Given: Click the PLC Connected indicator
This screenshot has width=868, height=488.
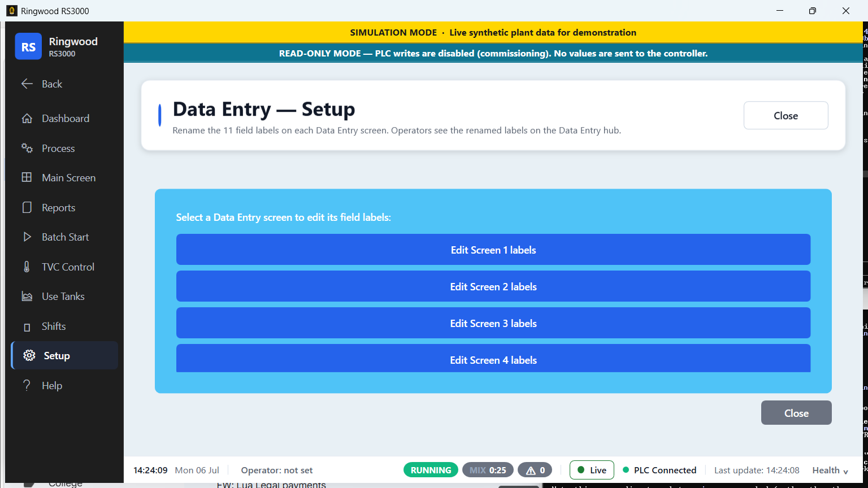Looking at the screenshot, I should [x=659, y=470].
